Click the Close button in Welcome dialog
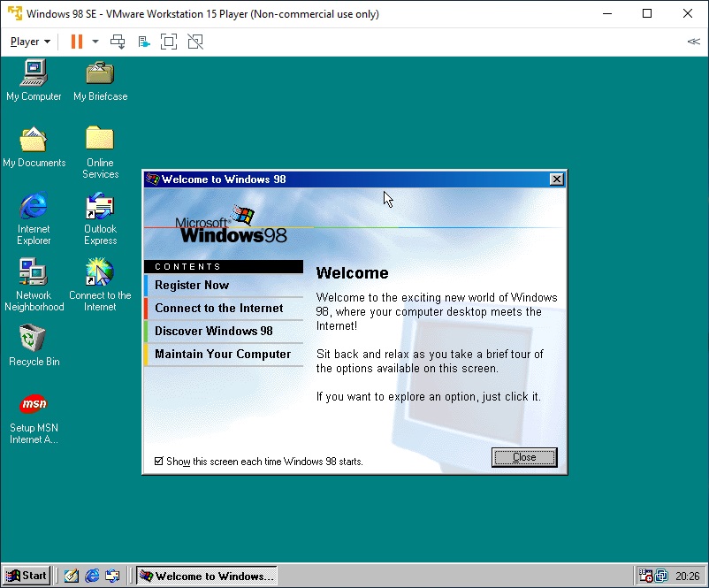 click(524, 457)
